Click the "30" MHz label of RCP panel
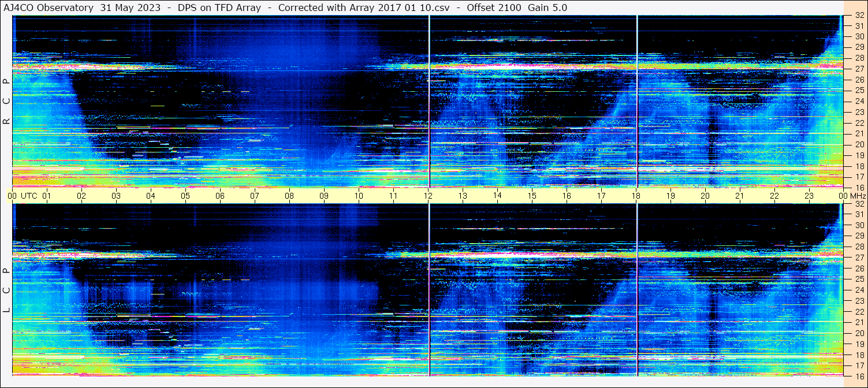868x388 pixels. (859, 37)
